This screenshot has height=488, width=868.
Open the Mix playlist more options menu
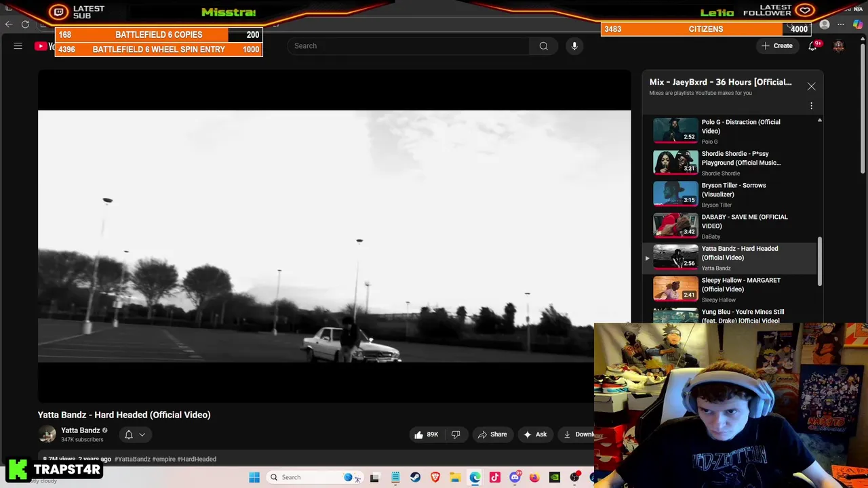(x=811, y=106)
